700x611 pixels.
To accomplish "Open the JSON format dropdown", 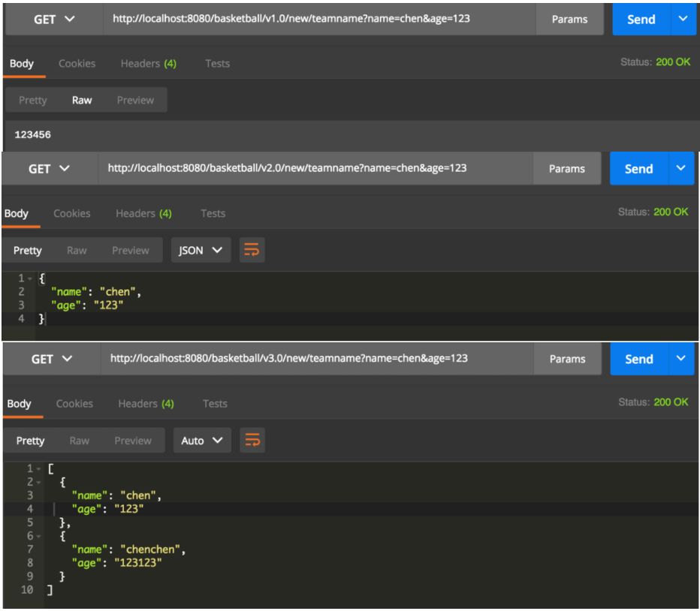I will [x=200, y=251].
